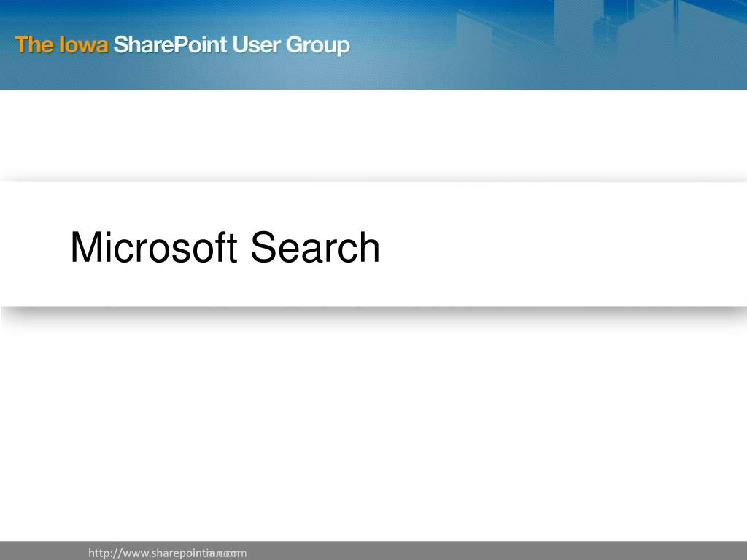Click the Microsoft Search slide title
This screenshot has height=560, width=747.
[x=225, y=247]
